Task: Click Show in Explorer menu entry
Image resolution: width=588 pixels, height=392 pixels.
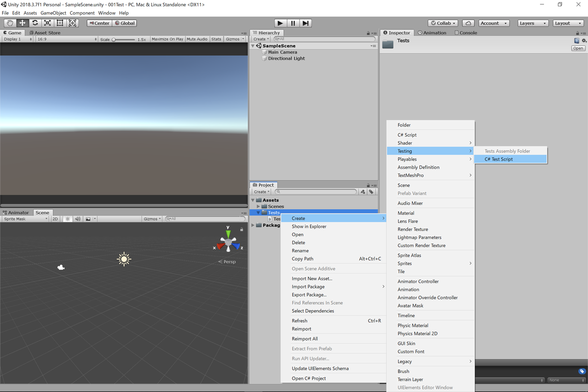Action: tap(333, 226)
